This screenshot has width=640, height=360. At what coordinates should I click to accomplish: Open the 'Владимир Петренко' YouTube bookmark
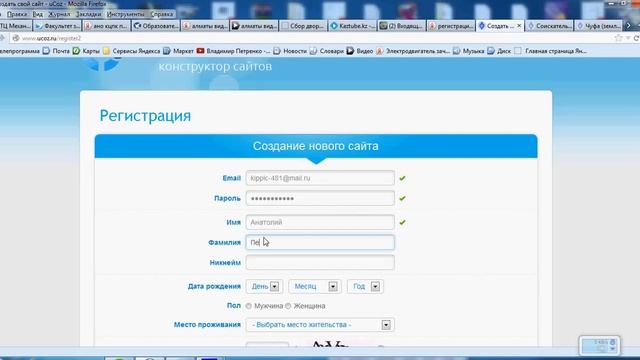tap(233, 51)
